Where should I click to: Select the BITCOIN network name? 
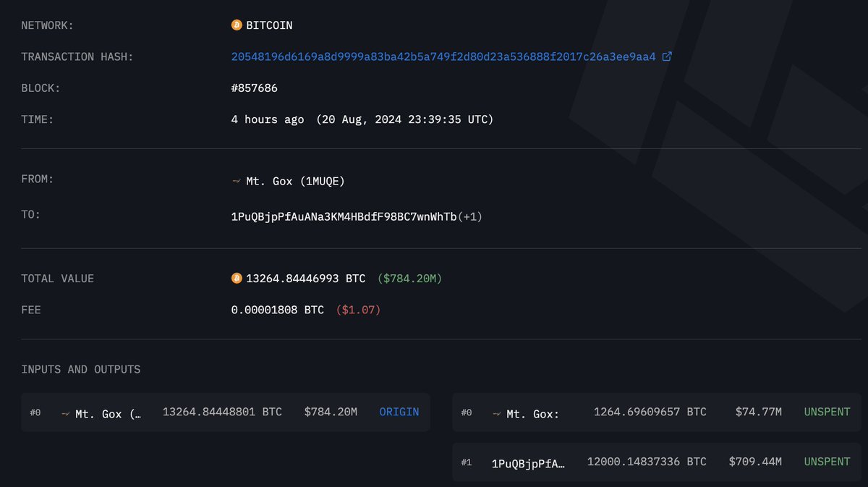coord(269,25)
